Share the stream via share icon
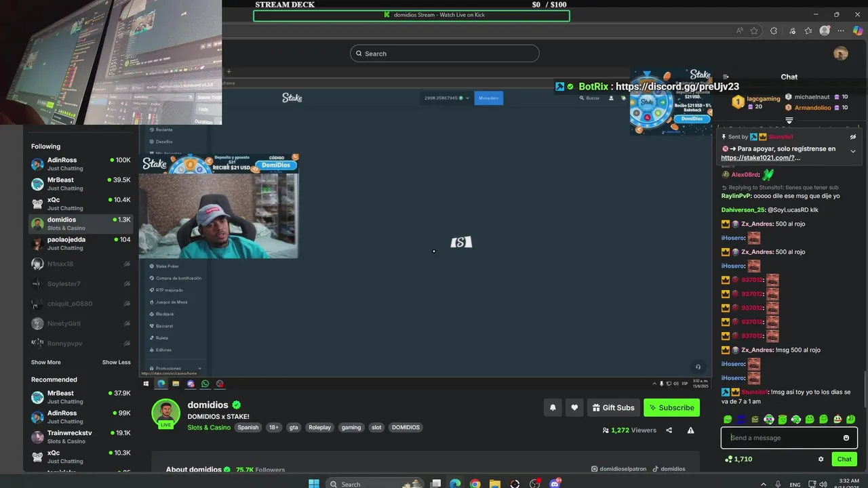This screenshot has height=488, width=868. [669, 430]
